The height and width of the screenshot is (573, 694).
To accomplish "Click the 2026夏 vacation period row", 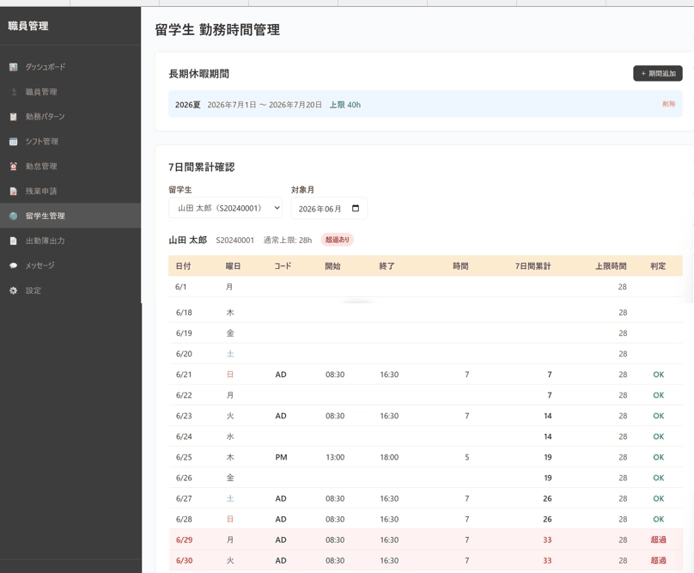I will (x=425, y=104).
